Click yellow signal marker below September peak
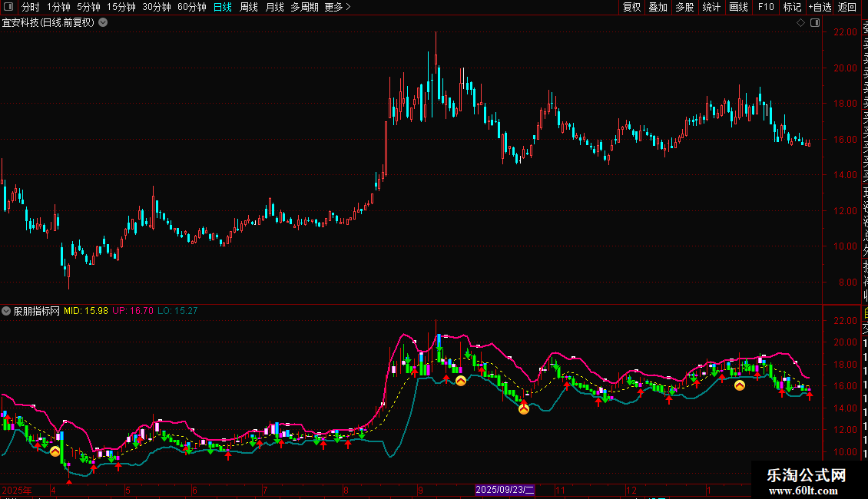Image resolution: width=868 pixels, height=499 pixels. point(461,381)
